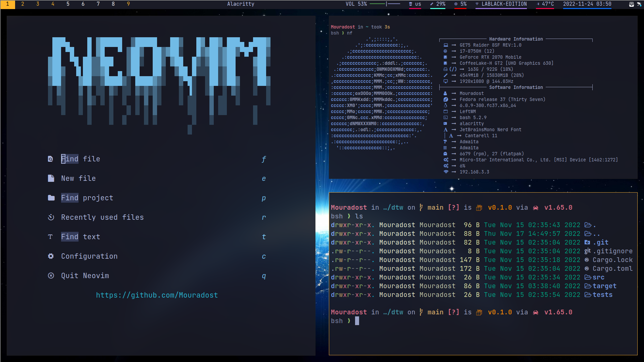Open Configuration entry in Neovim dashboard

[x=157, y=256]
